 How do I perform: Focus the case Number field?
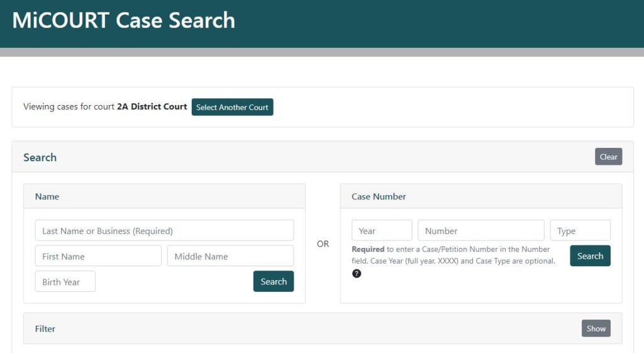click(480, 230)
